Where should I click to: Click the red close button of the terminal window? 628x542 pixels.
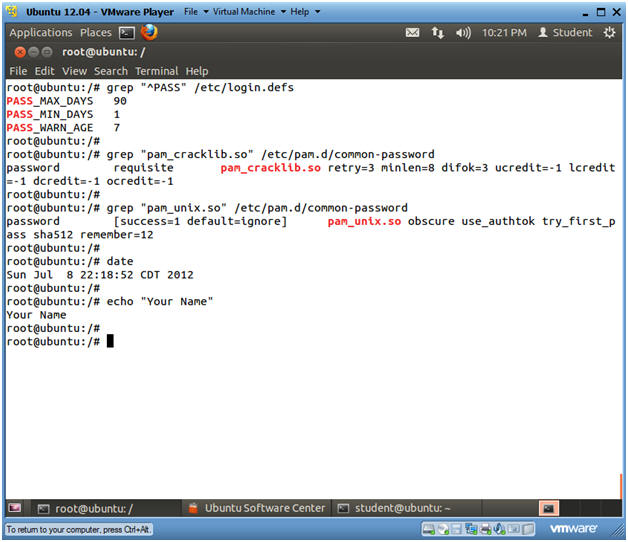(x=20, y=52)
